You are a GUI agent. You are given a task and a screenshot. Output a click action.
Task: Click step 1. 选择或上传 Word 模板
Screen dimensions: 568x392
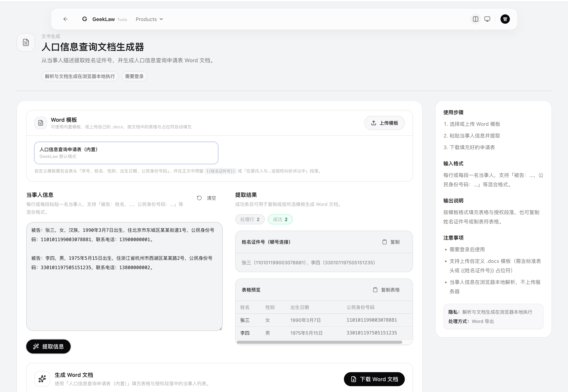[472, 124]
